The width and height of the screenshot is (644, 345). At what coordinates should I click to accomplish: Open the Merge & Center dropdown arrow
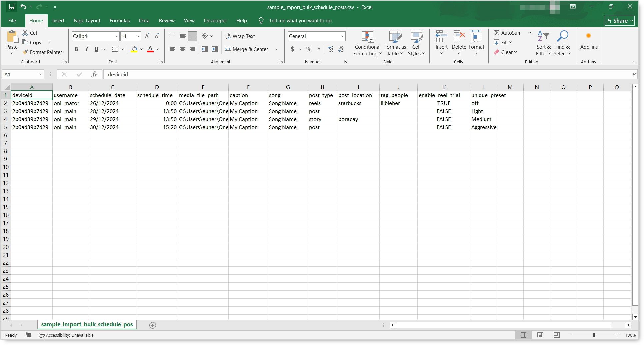[276, 49]
